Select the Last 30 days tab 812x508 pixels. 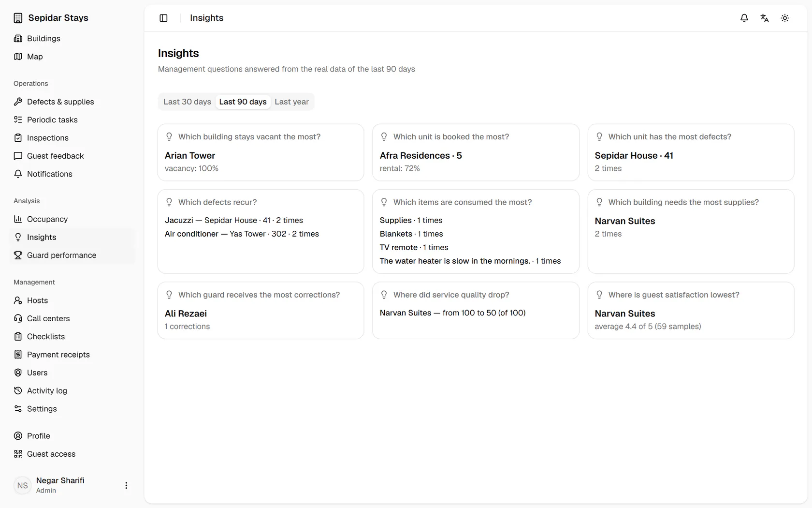[x=187, y=102]
